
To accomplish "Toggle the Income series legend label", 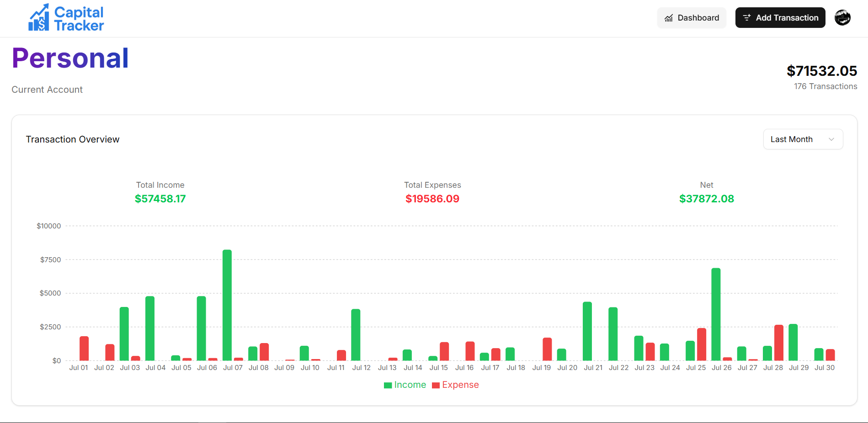I will coord(410,385).
